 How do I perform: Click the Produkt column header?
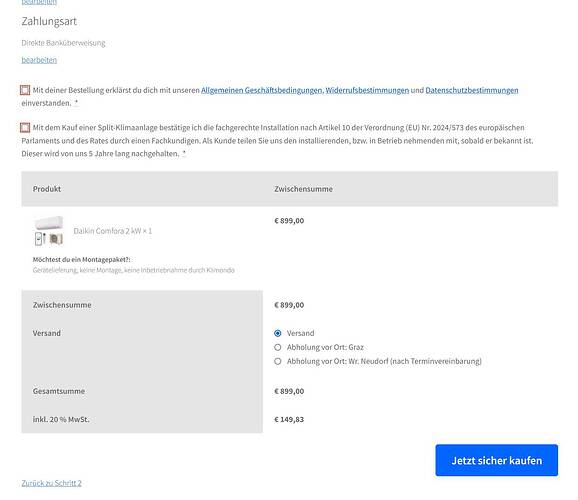[47, 189]
